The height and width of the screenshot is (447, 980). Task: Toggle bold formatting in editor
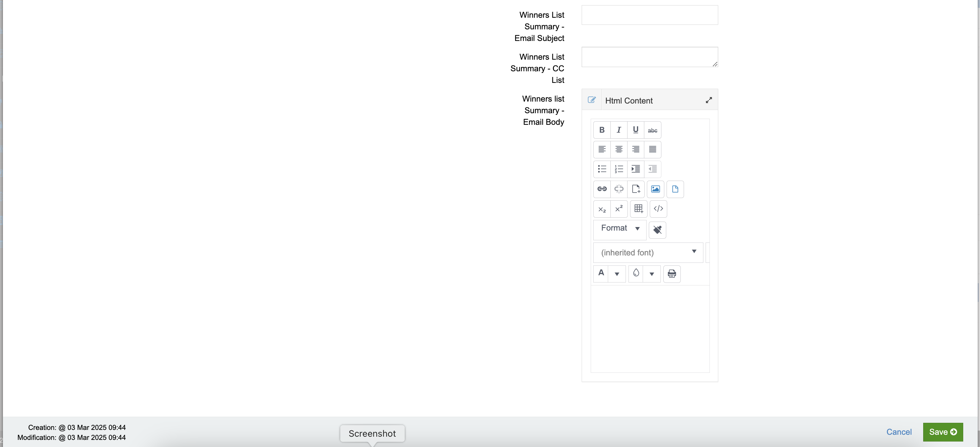[x=602, y=130]
